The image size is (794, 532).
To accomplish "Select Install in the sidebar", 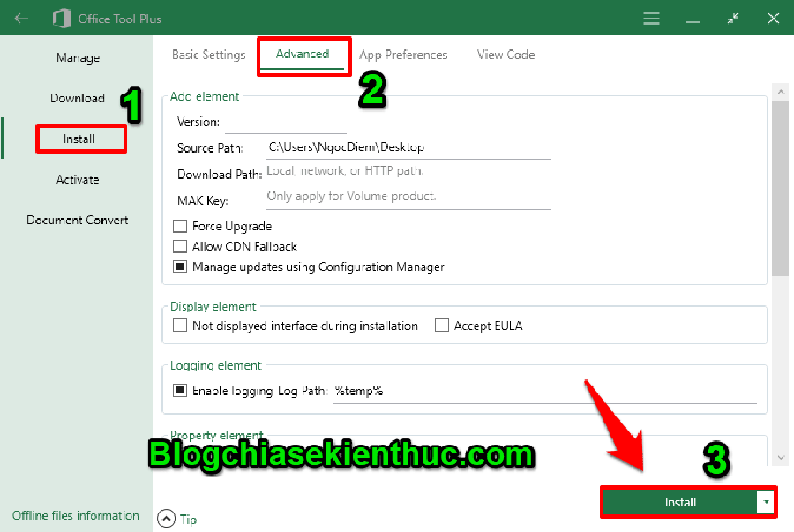I will pos(79,139).
